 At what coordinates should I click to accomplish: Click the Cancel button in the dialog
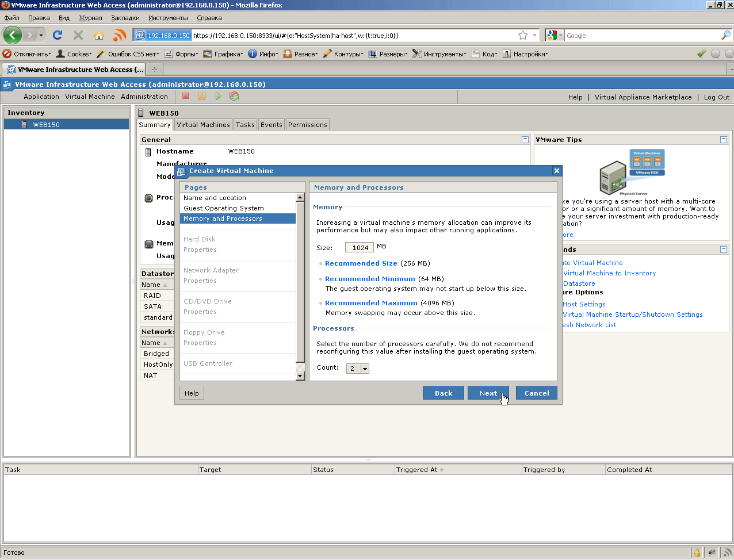537,393
